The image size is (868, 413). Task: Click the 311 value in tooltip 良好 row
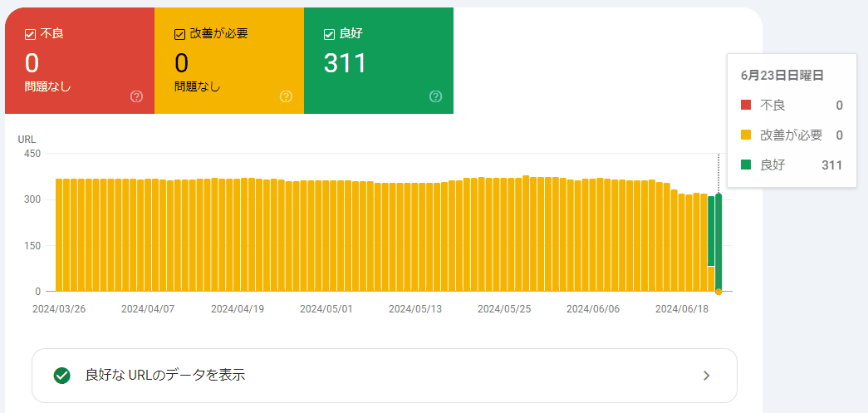pyautogui.click(x=832, y=165)
